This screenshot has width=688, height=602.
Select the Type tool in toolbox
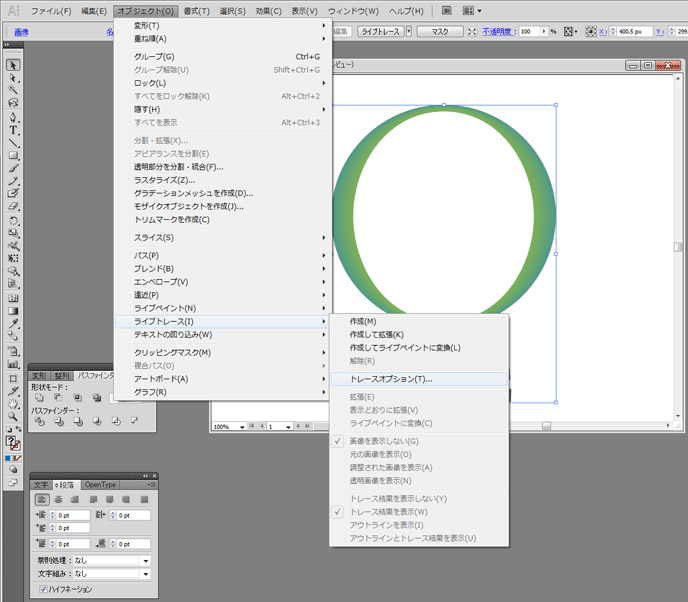pos(13,130)
